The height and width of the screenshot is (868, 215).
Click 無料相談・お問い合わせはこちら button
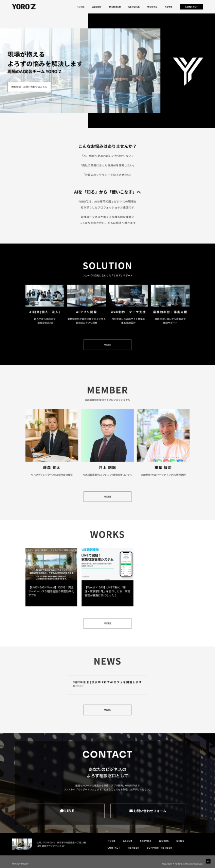tap(29, 87)
